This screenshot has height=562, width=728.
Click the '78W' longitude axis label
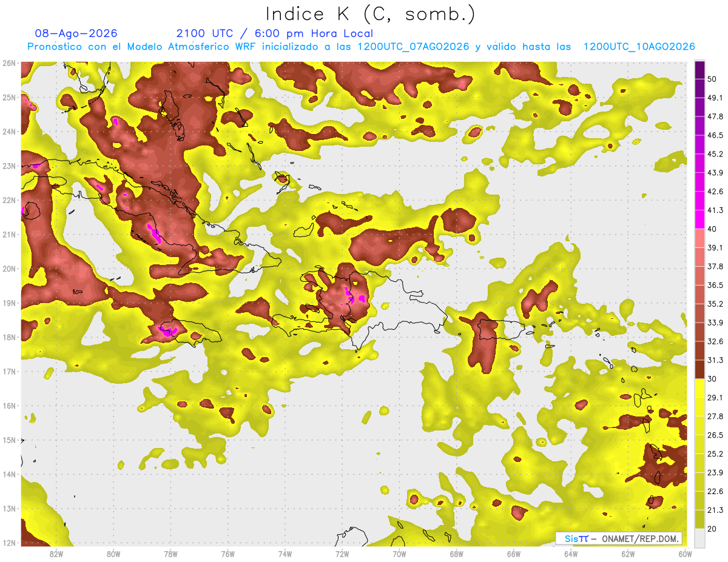[x=170, y=554]
